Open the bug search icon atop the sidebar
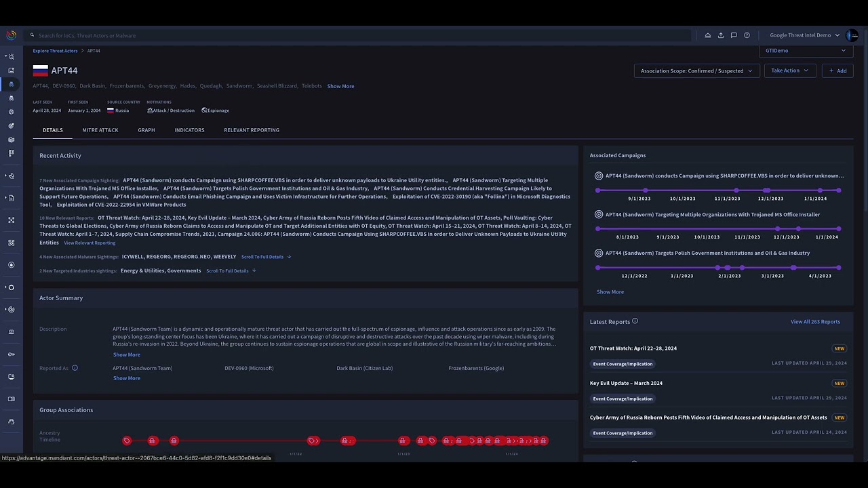The height and width of the screenshot is (488, 868). 11,57
